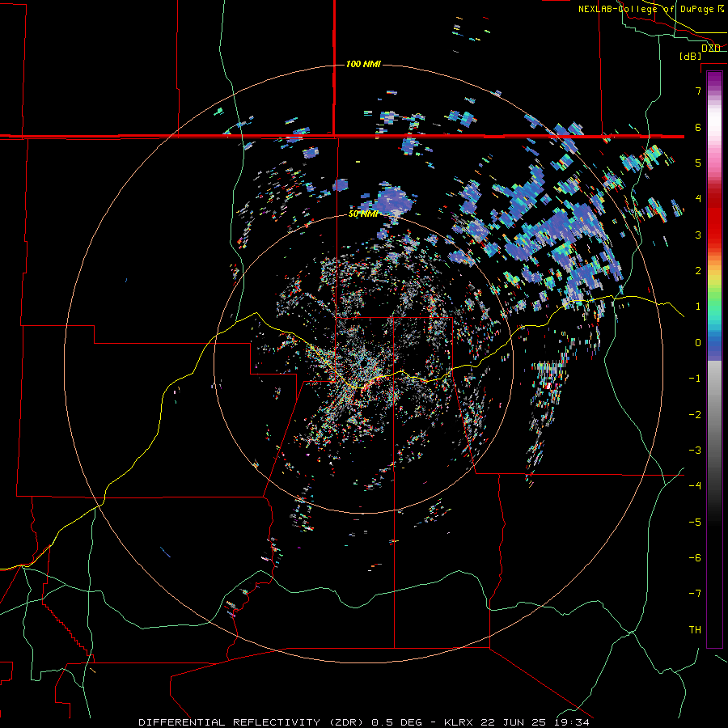Pick the red 3 dB color band
This screenshot has height=728, width=728.
714,235
